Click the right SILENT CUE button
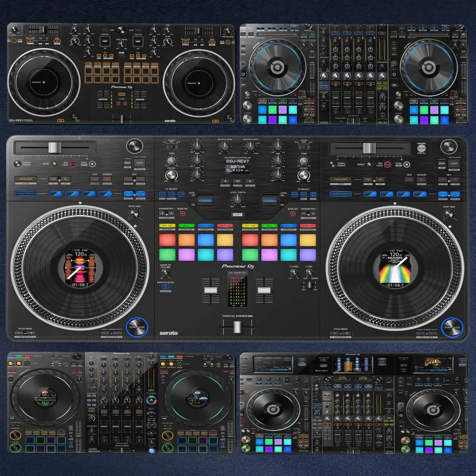Viewport: 476px width, 476px height. coord(293,213)
